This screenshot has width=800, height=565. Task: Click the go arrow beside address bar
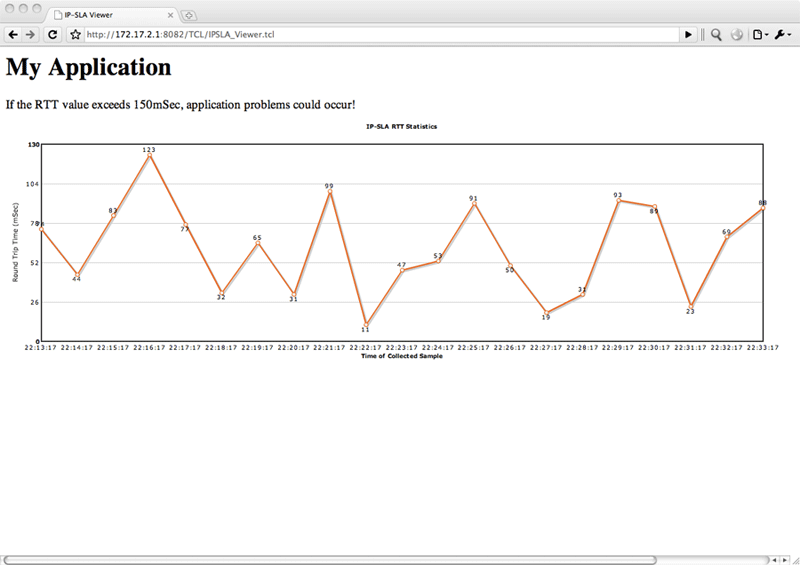(x=688, y=35)
